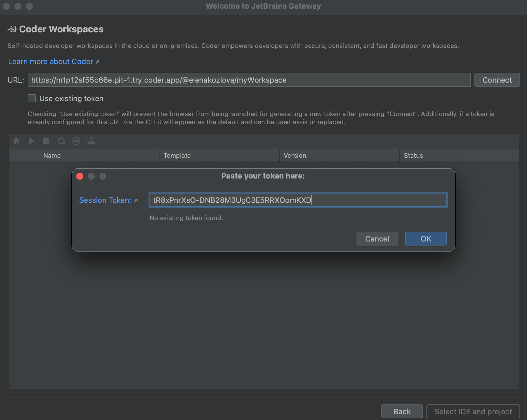Image resolution: width=527 pixels, height=420 pixels.
Task: Click into the Session Token text field
Action: pyautogui.click(x=298, y=200)
